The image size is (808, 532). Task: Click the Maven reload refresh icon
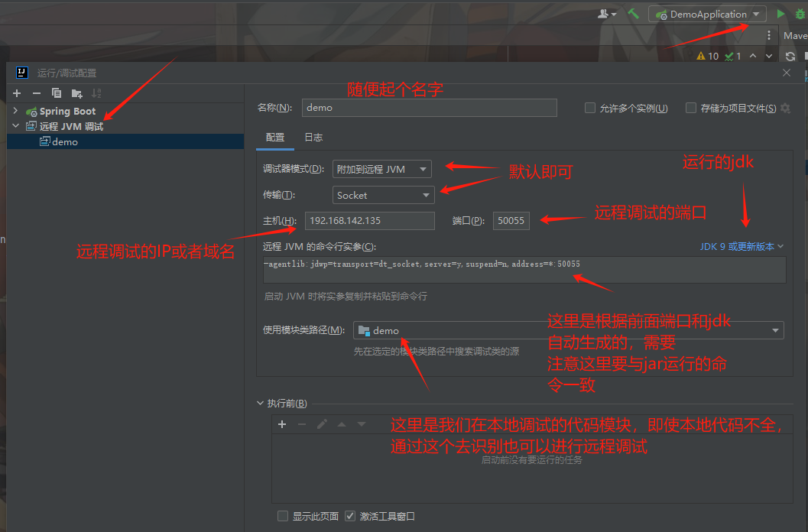click(790, 57)
